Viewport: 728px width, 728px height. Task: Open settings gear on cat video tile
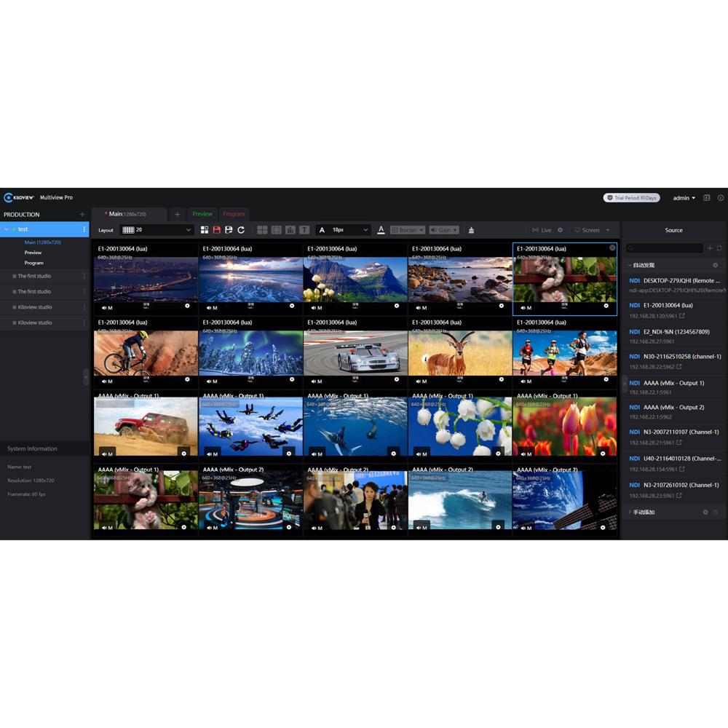(606, 306)
